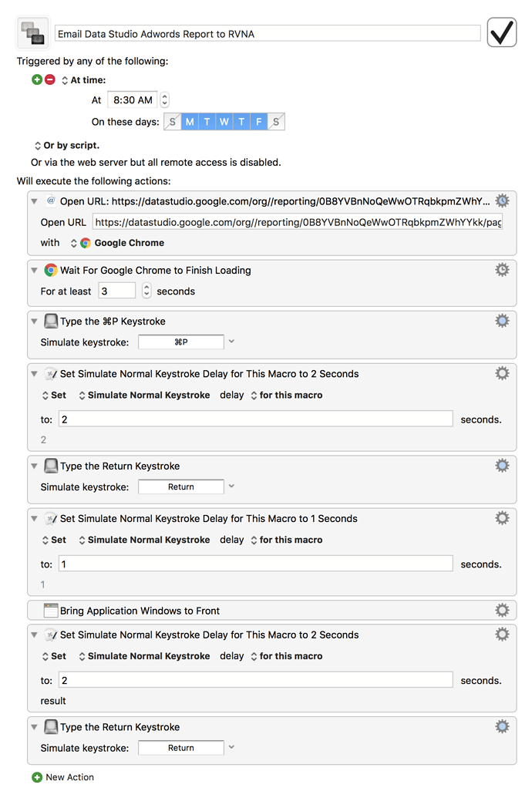
Task: Click the For at least seconds field
Action: (x=116, y=291)
